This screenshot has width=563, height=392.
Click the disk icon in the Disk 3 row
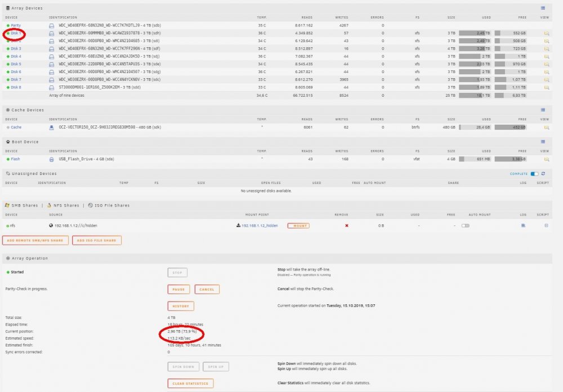[x=51, y=49]
